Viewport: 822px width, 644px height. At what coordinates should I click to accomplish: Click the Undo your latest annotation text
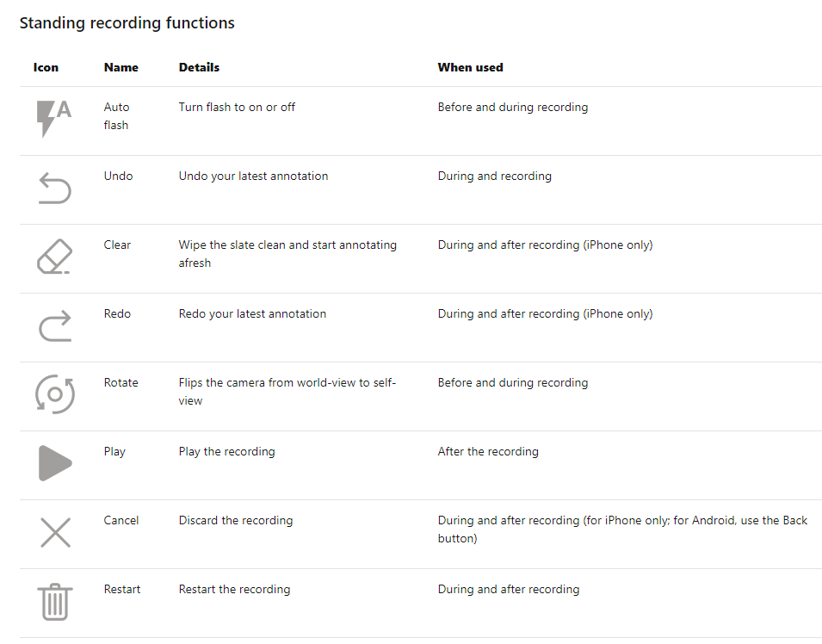tap(253, 176)
